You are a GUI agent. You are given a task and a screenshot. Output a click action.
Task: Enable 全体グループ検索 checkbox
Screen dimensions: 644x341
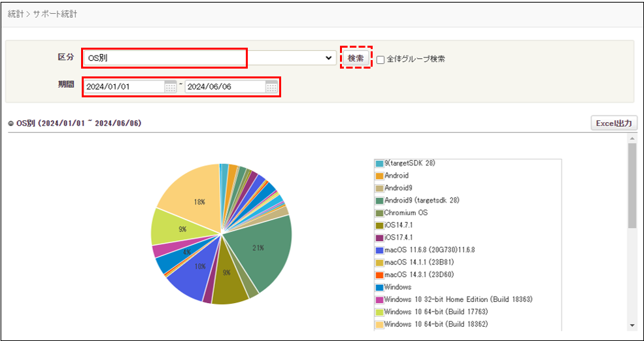381,60
